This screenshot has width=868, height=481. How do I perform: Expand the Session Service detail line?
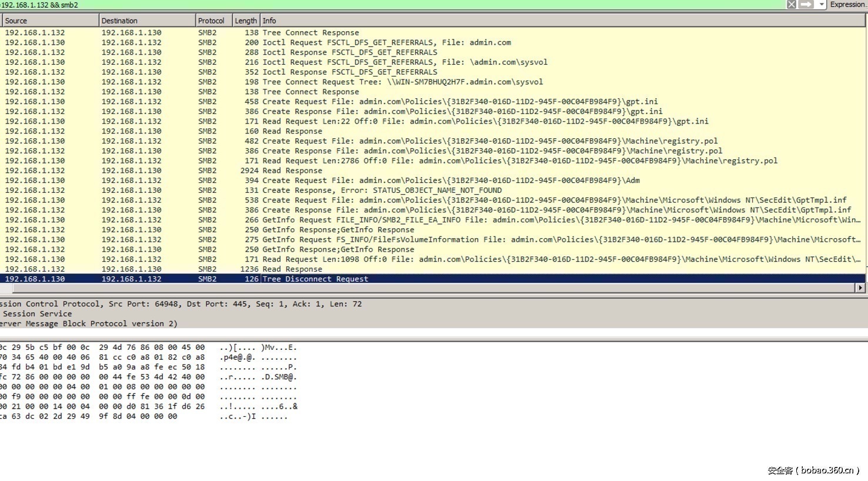[x=37, y=314]
